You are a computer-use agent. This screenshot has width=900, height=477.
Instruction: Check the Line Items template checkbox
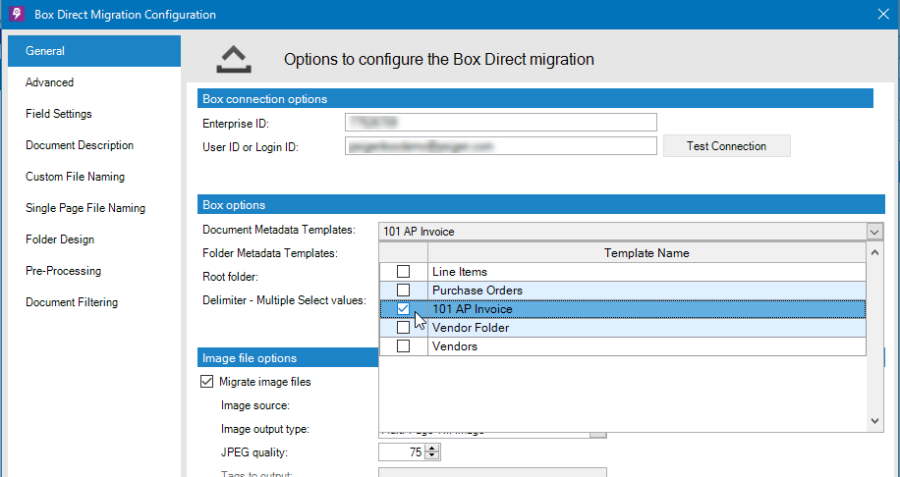click(x=403, y=272)
